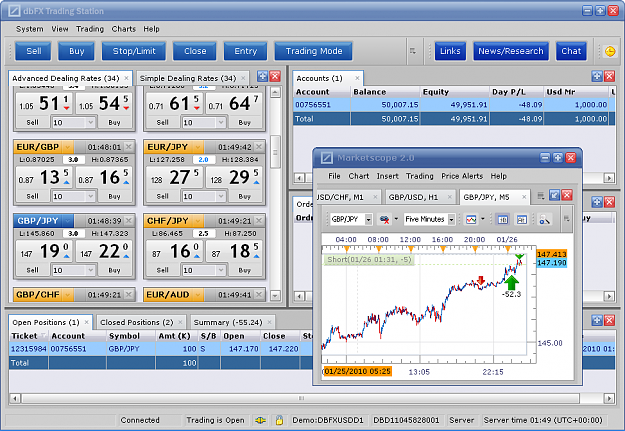Image resolution: width=625 pixels, height=431 pixels.
Task: Click the Entry toolbar button
Action: click(246, 51)
